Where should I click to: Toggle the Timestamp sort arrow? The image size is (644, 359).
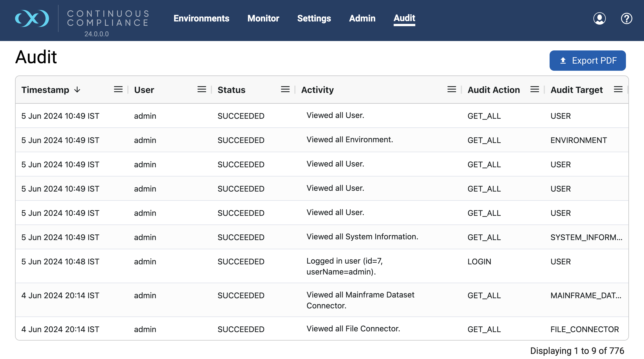[77, 90]
